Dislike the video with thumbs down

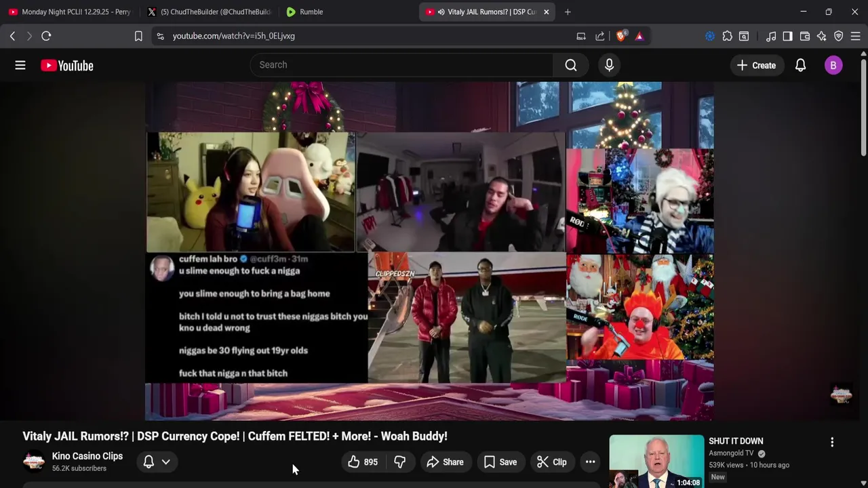point(400,462)
